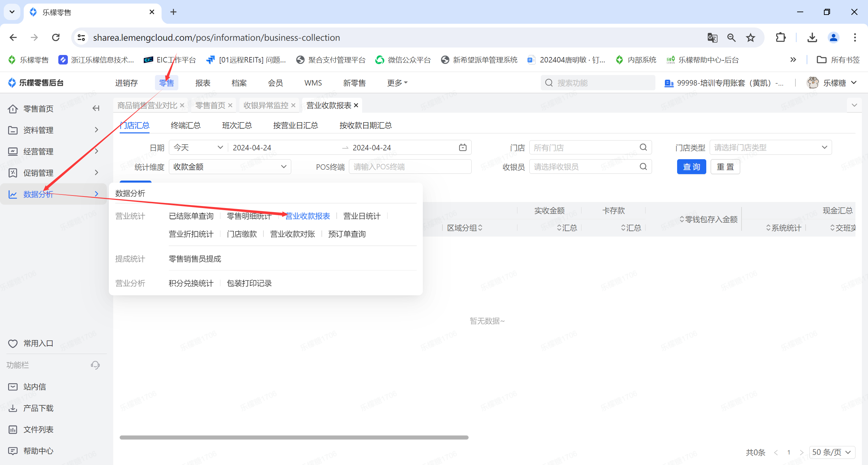868x465 pixels.
Task: Switch to the 班次汇总 tab
Action: pyautogui.click(x=237, y=126)
